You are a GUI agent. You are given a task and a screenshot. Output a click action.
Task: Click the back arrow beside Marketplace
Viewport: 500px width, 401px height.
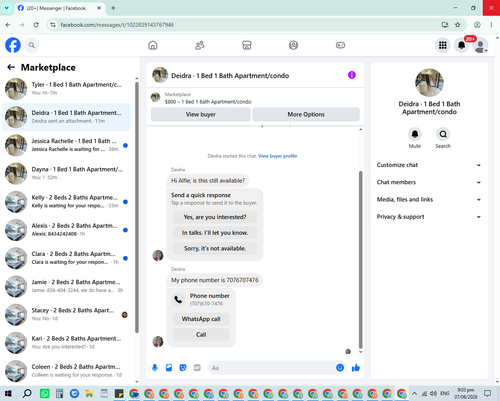click(11, 67)
